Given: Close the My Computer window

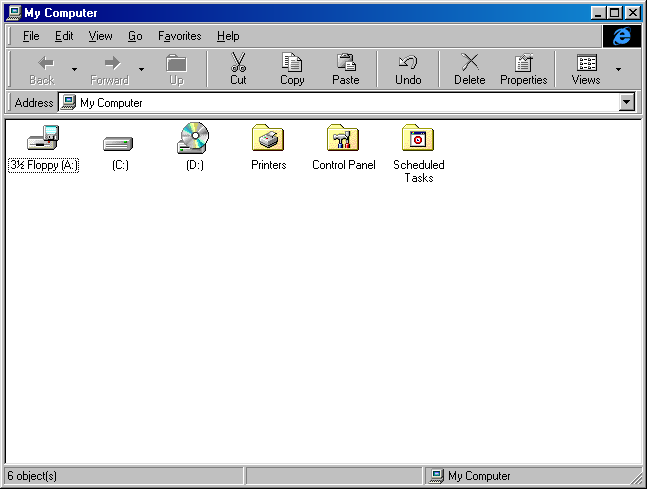Looking at the screenshot, I should [633, 13].
